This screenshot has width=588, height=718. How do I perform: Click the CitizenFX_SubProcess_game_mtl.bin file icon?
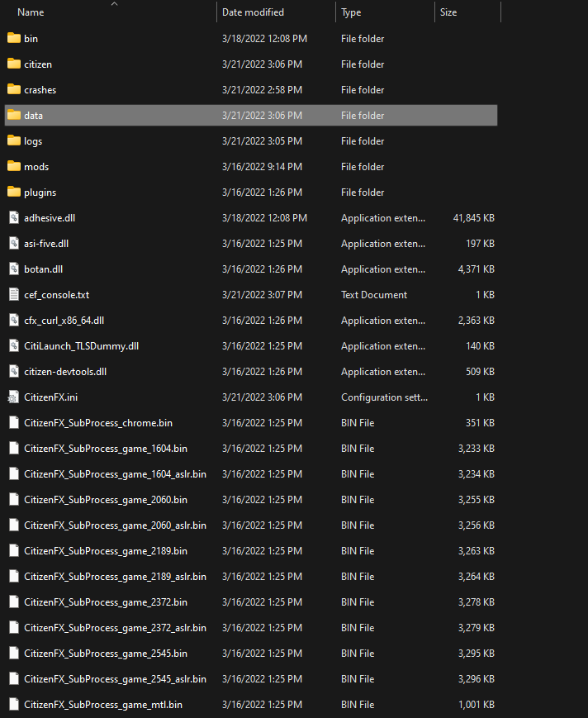(14, 704)
